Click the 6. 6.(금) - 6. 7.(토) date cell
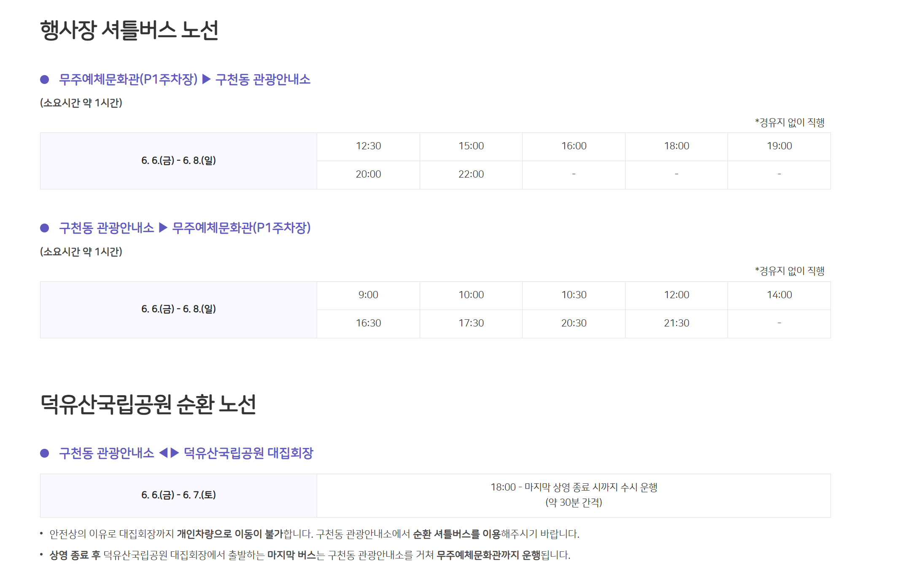Screen dimensions: 922x588 point(178,495)
